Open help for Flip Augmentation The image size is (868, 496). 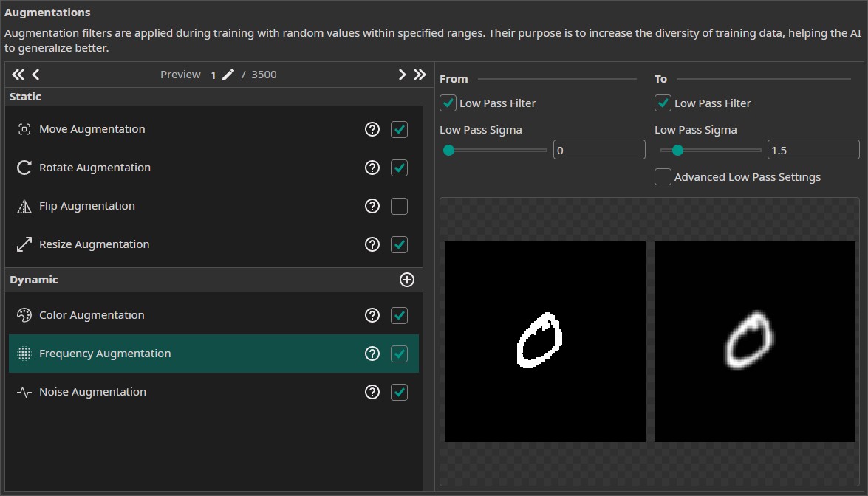[x=372, y=206]
